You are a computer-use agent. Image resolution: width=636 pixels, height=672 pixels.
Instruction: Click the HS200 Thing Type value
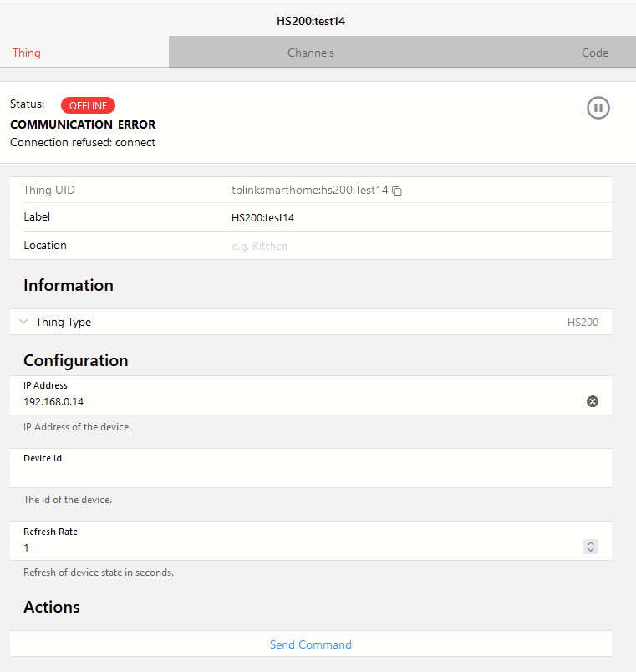point(583,322)
